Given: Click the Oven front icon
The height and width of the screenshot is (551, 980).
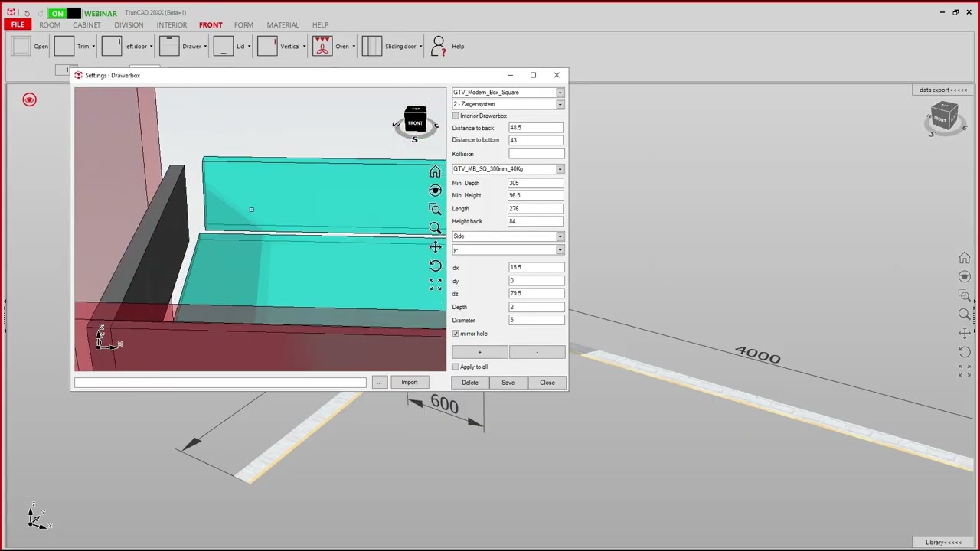Looking at the screenshot, I should [322, 46].
